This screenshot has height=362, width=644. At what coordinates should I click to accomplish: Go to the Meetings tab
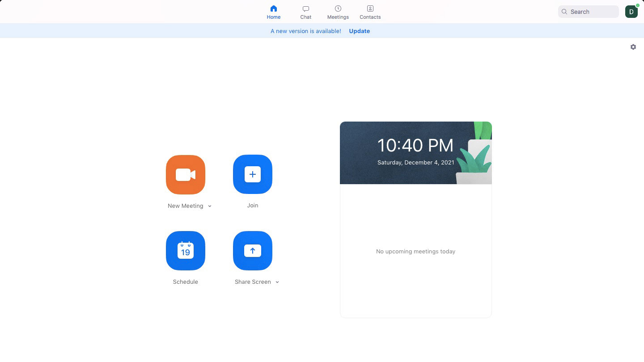(338, 12)
